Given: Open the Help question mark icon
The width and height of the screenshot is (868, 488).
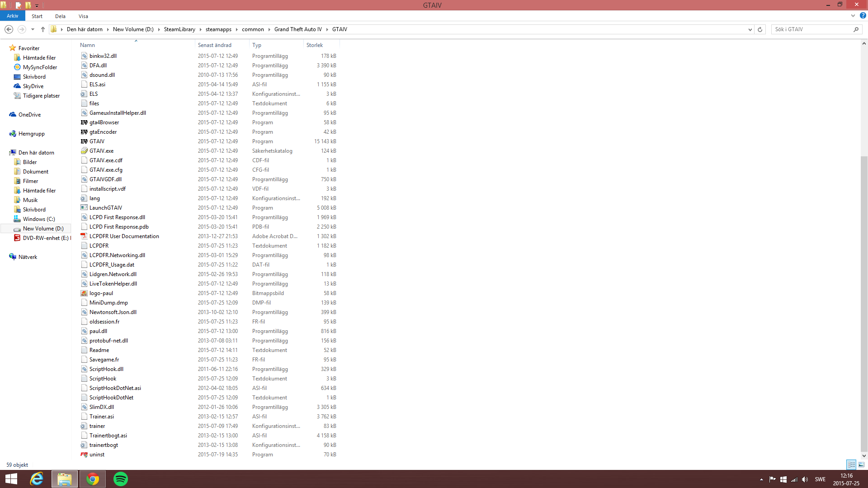Looking at the screenshot, I should (x=863, y=16).
